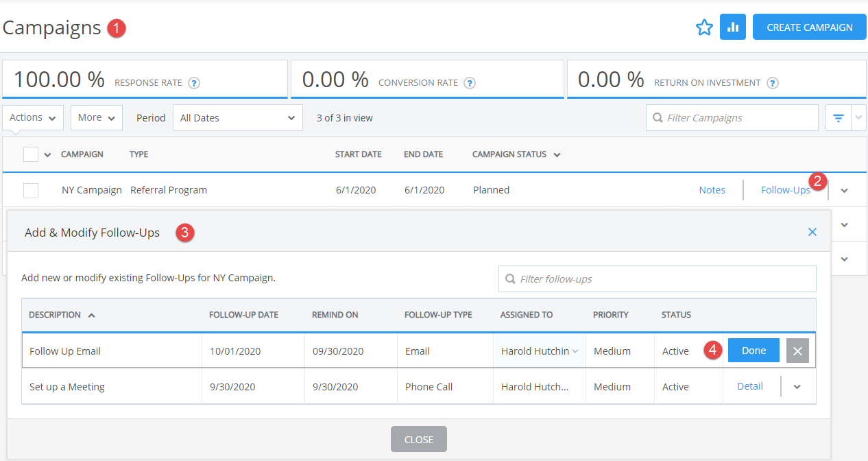The image size is (868, 461).
Task: Click the 09/30/2020 remind on cell
Action: (x=351, y=351)
